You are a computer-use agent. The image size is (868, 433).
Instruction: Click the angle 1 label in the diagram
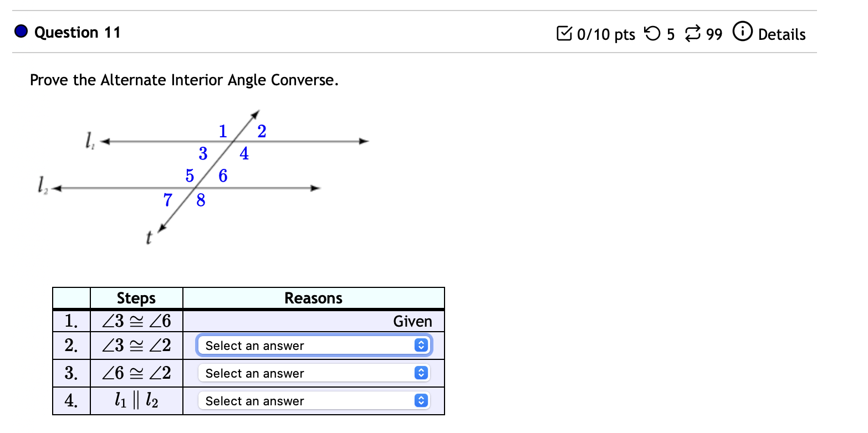coord(222,131)
